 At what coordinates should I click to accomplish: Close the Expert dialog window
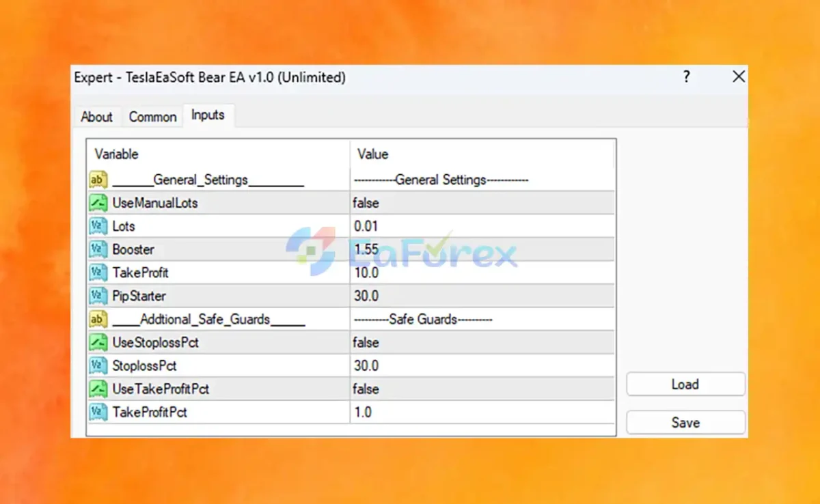[738, 77]
